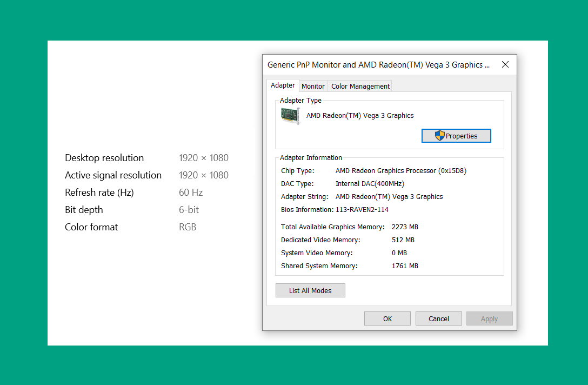Select adapter name AMD Radeon(TM) Vega 3 Graphics under Adapter Type
Image resolution: width=588 pixels, height=385 pixels.
pos(360,116)
